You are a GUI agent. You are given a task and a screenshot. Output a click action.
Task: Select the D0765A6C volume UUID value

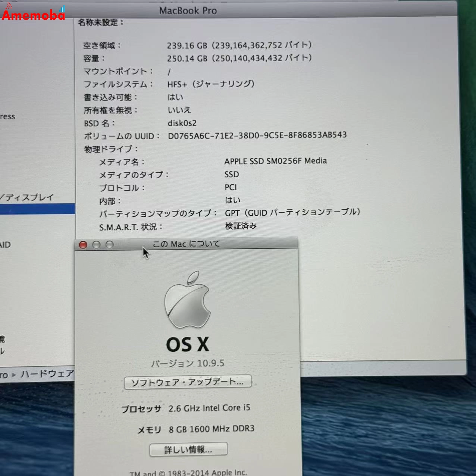tap(257, 135)
